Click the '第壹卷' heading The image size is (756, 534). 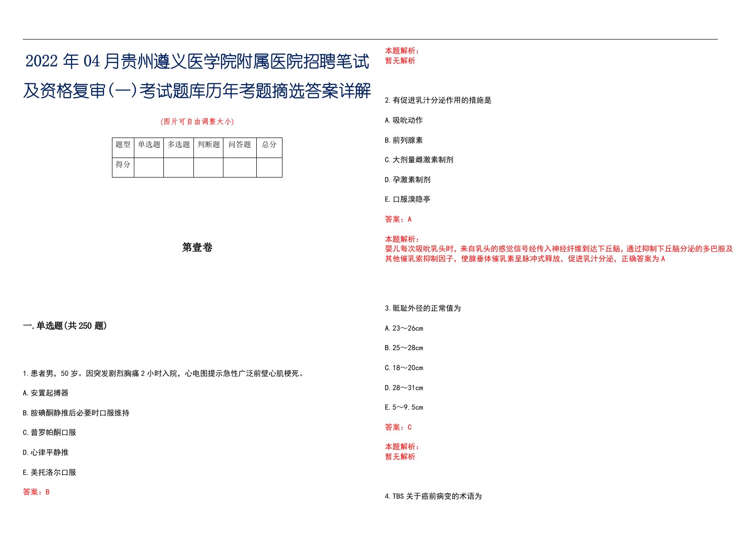click(x=197, y=247)
